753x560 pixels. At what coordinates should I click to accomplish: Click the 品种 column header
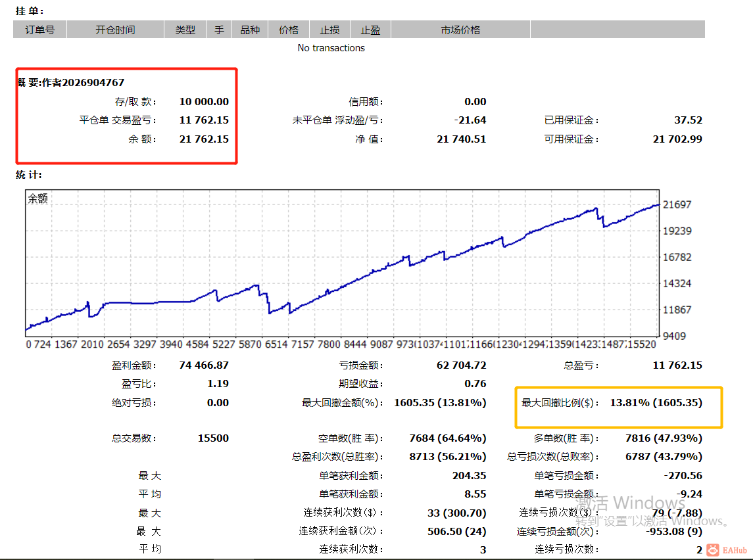pyautogui.click(x=250, y=30)
